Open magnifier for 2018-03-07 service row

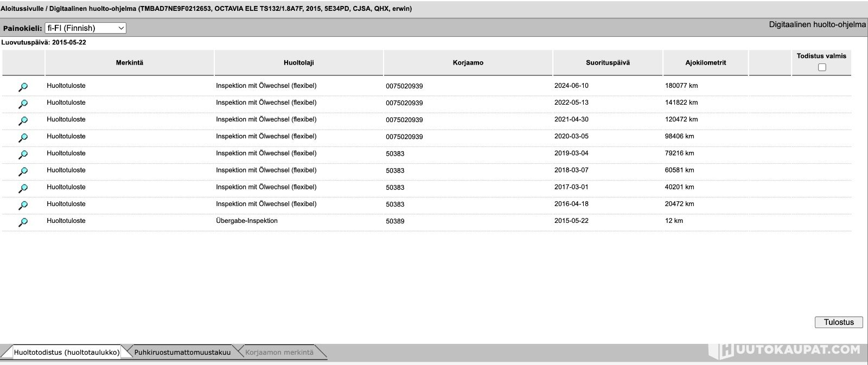point(23,171)
